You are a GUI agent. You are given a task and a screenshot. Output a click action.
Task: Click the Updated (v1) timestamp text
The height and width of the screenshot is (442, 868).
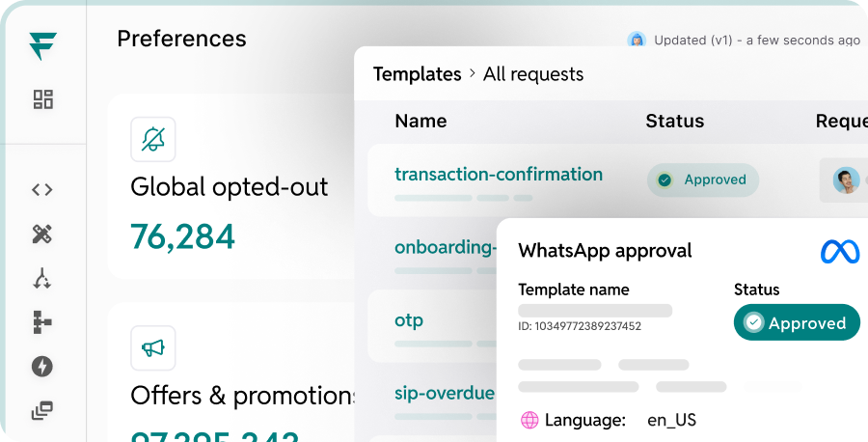point(757,41)
